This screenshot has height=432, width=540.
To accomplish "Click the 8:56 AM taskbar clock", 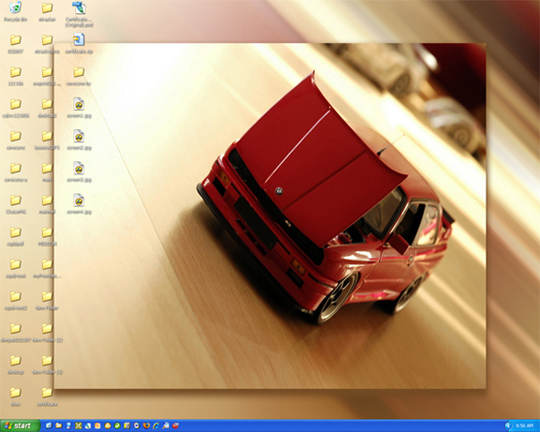I will 525,426.
